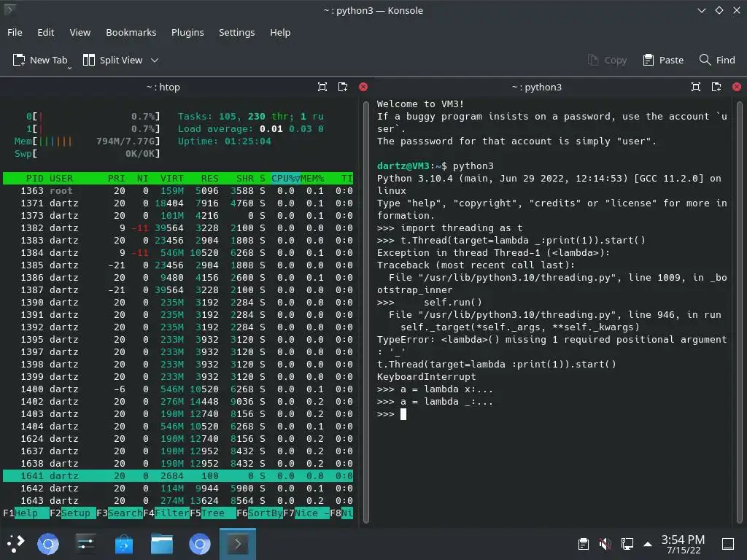Viewport: 747px width, 560px height.
Task: Close the python3 split pane
Action: 737,87
